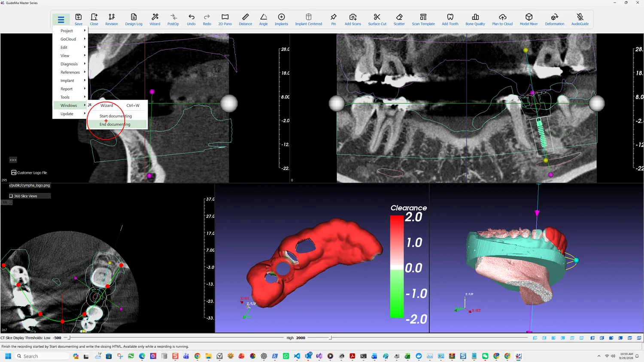
Task: Activate Implant Centered view
Action: (309, 19)
